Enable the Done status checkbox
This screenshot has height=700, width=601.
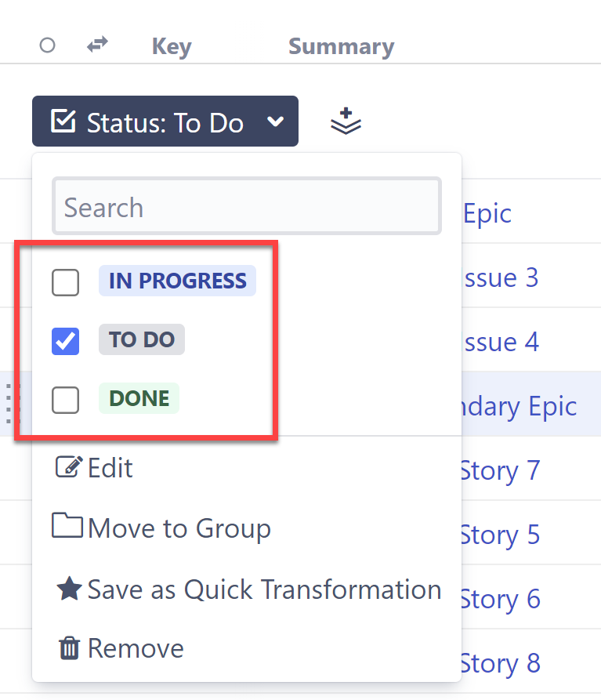click(x=66, y=400)
